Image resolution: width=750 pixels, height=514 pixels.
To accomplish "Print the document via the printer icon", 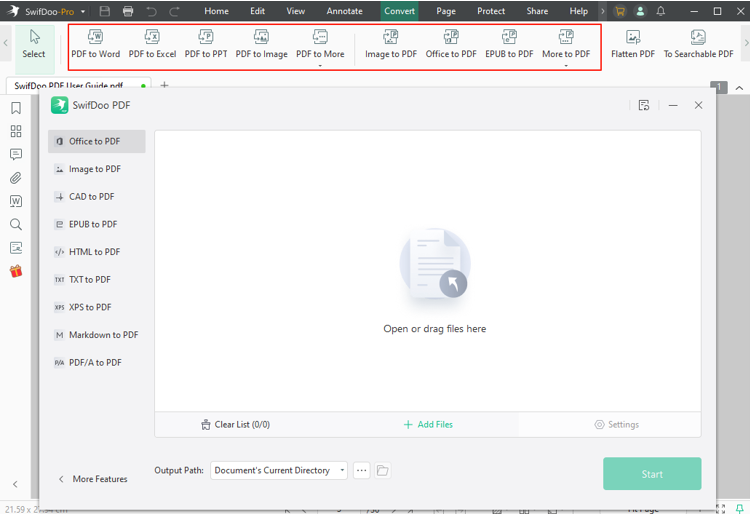I will coord(128,11).
